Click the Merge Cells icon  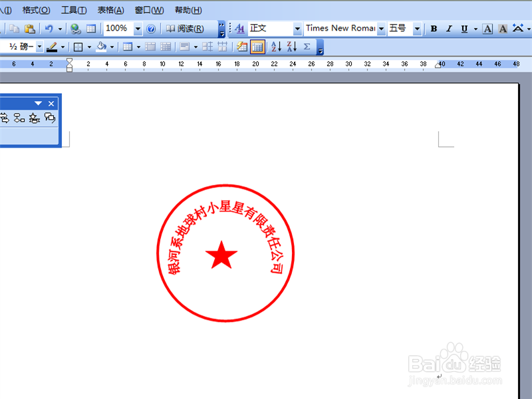150,47
